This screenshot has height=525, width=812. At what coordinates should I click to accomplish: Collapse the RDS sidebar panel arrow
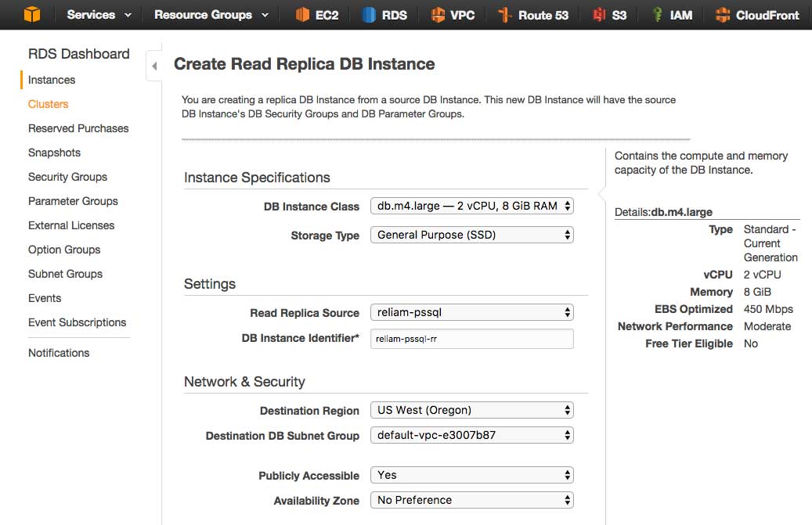coord(154,67)
